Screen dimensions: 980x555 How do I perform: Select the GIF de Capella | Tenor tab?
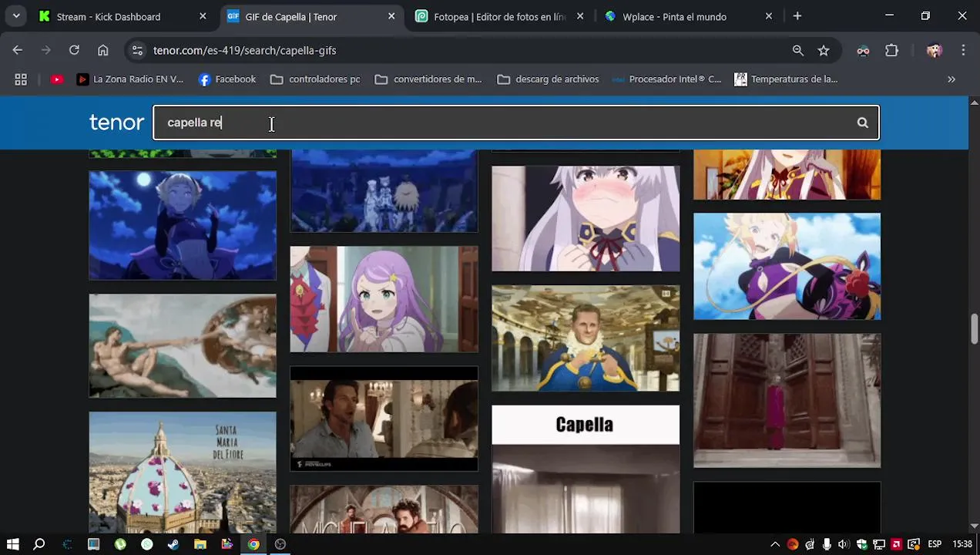[312, 16]
